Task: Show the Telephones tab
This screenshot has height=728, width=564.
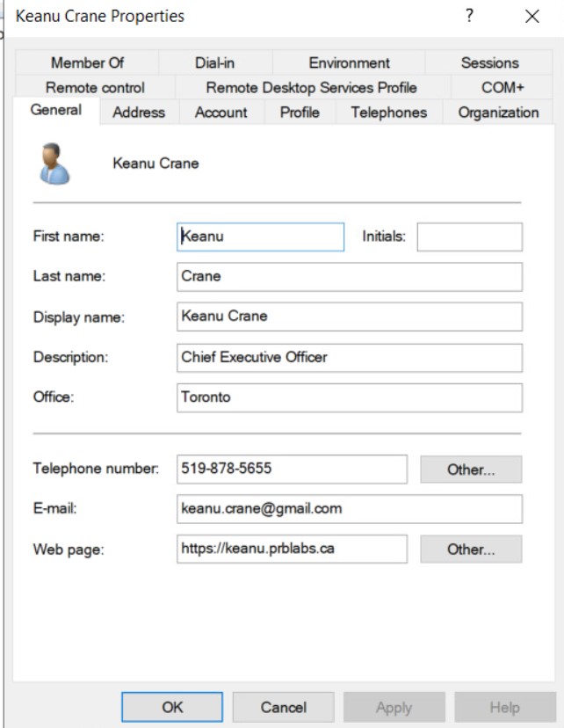Action: click(388, 113)
